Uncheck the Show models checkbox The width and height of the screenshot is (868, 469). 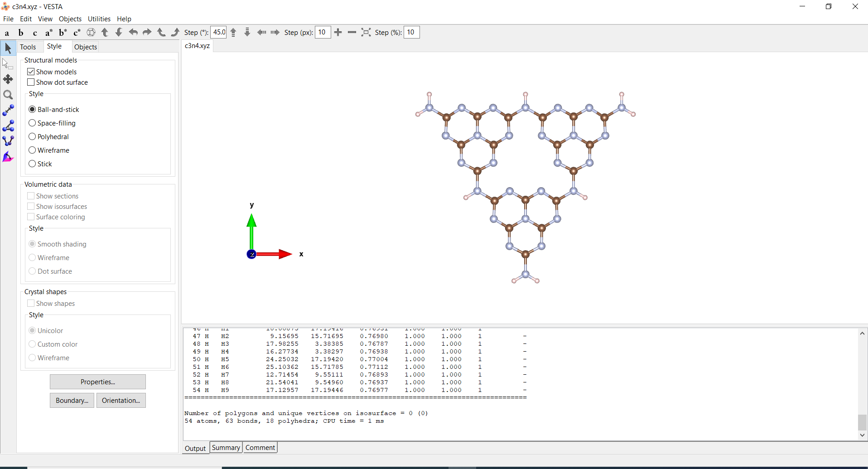(31, 72)
